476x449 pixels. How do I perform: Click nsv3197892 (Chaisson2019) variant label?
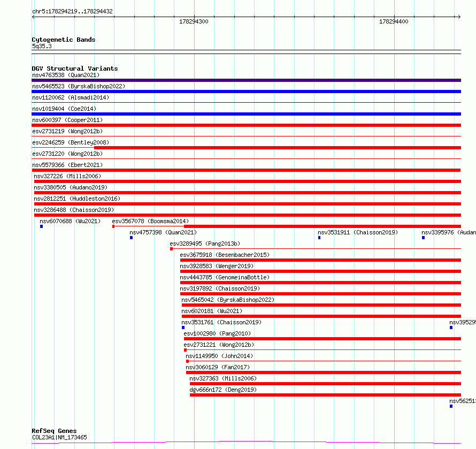(220, 288)
